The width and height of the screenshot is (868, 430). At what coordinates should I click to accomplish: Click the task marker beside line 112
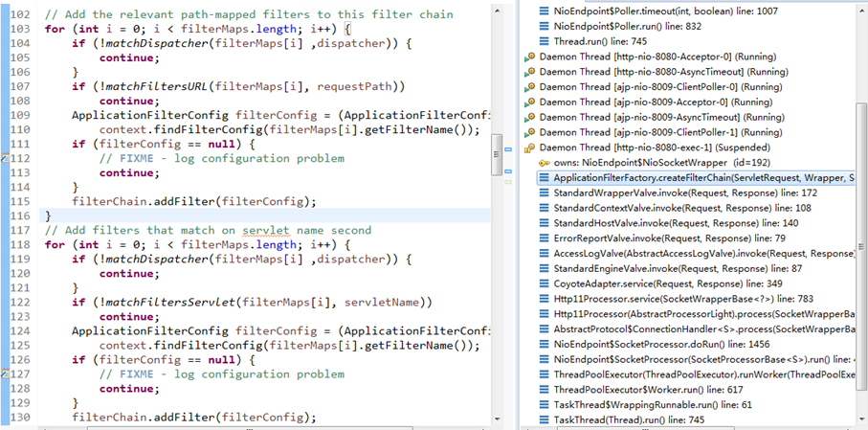point(5,158)
